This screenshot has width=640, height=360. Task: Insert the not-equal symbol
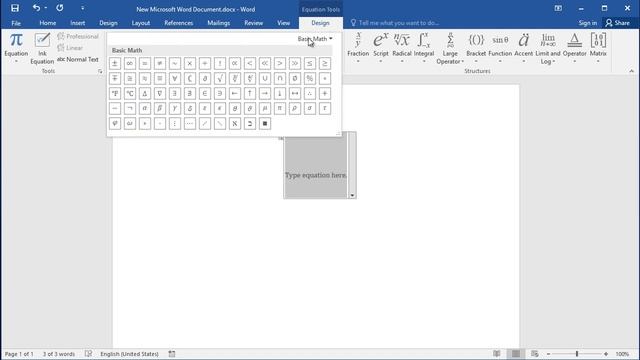point(160,63)
